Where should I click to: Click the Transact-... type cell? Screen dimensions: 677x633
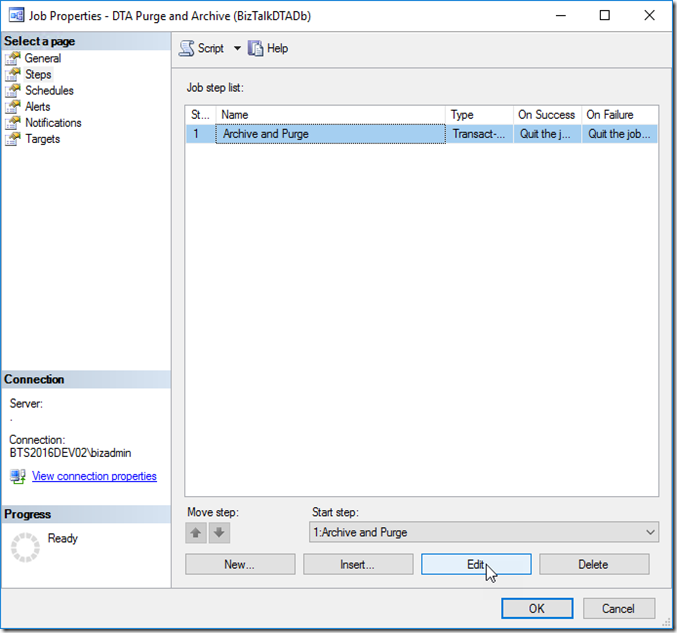pyautogui.click(x=479, y=134)
